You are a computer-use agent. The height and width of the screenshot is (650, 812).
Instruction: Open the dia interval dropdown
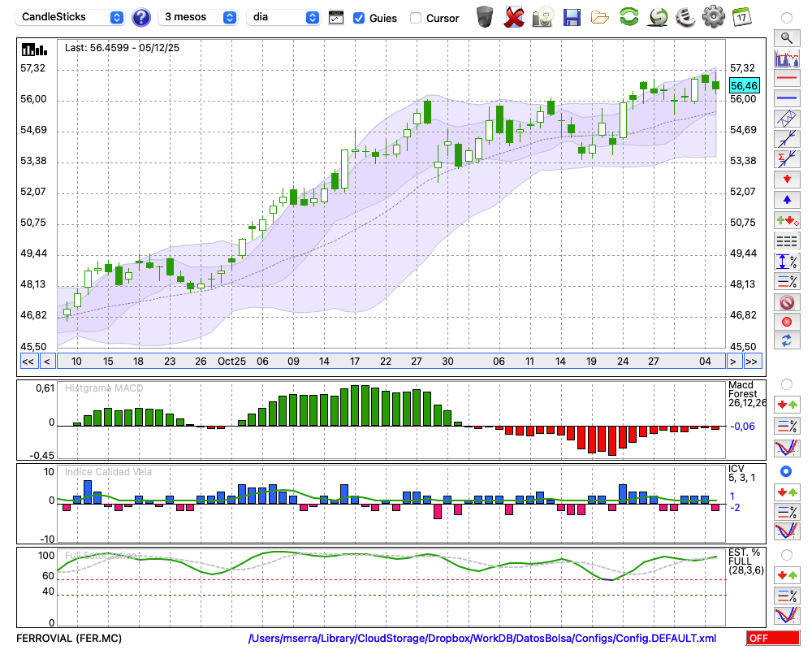coord(283,17)
